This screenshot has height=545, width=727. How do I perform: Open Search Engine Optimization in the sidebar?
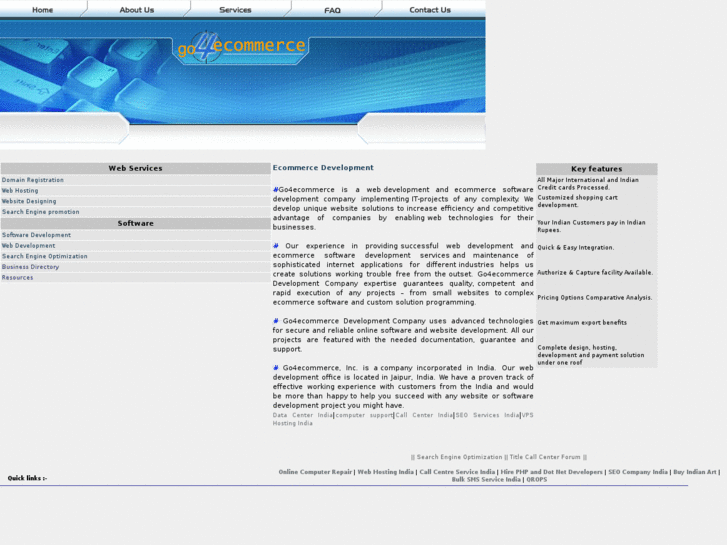point(45,256)
